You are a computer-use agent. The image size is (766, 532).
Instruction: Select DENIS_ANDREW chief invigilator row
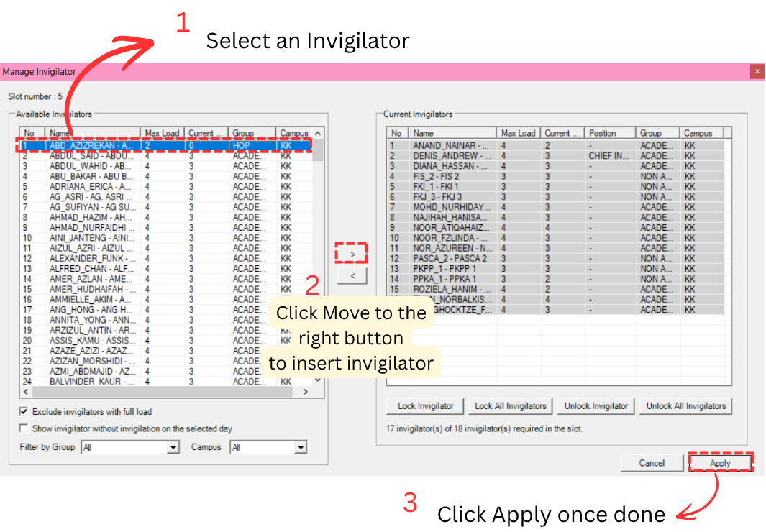point(556,156)
